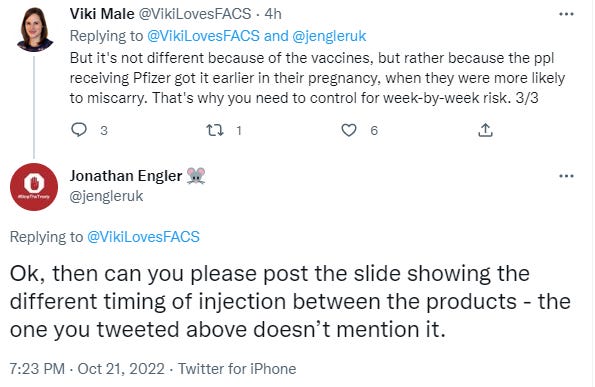
Task: Open the share icon on Viki's tweet
Action: coord(485,130)
